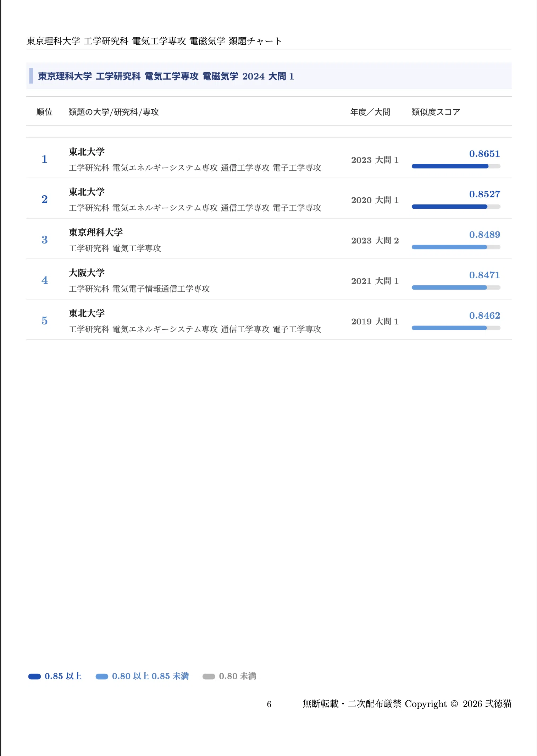Click '2023 大問 1' year cell

coord(375,160)
